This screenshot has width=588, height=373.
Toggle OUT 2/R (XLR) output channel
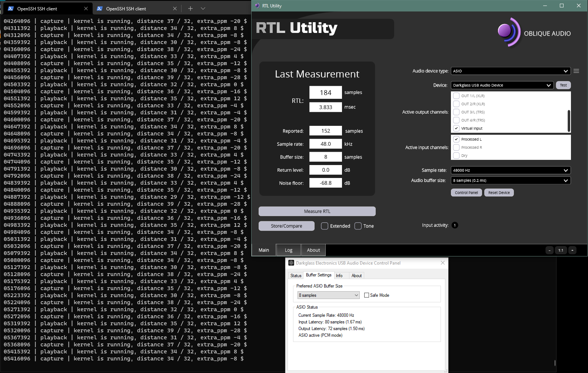click(456, 104)
